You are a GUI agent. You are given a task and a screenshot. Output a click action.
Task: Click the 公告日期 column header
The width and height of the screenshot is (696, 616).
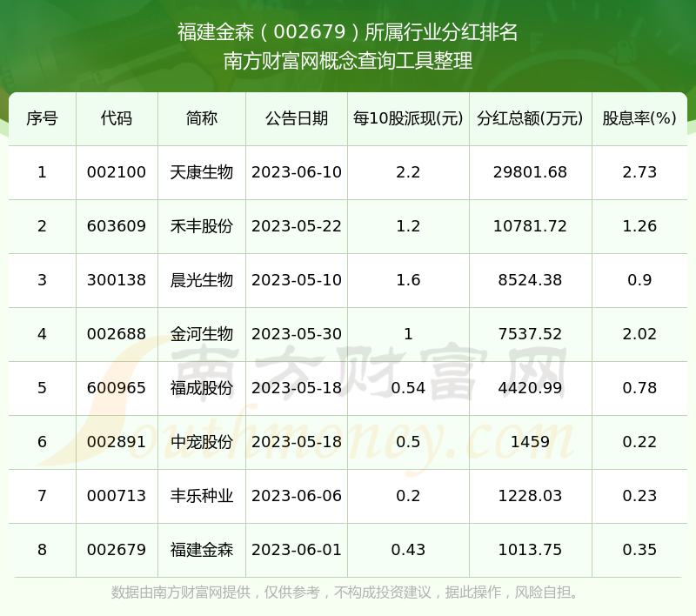click(x=297, y=118)
